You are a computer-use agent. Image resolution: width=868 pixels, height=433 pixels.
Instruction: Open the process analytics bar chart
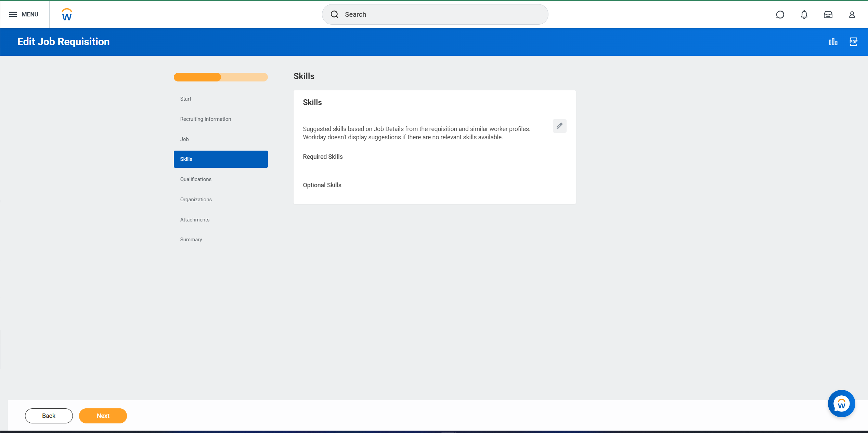click(833, 41)
